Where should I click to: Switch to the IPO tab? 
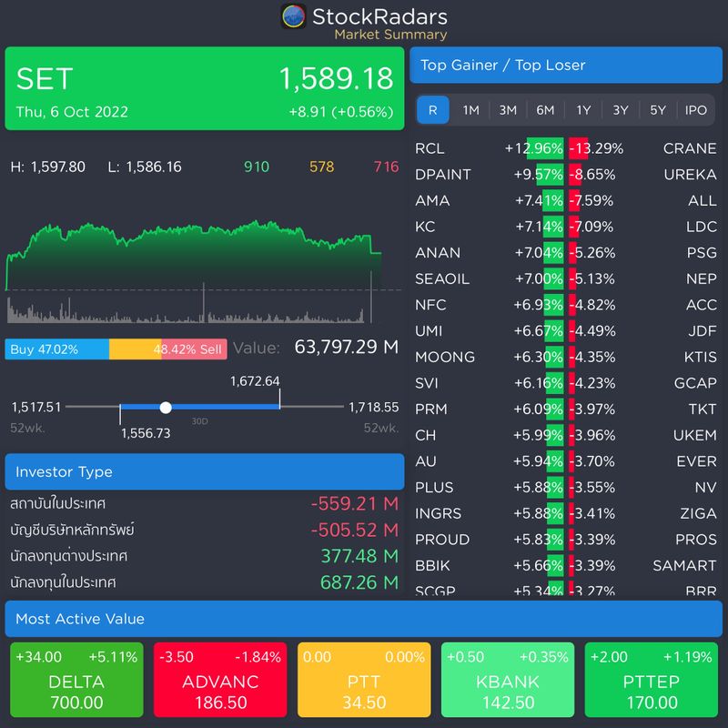pos(695,110)
